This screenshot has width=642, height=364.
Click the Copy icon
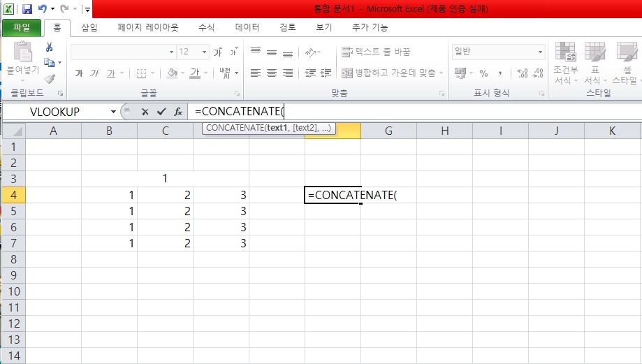click(x=50, y=62)
